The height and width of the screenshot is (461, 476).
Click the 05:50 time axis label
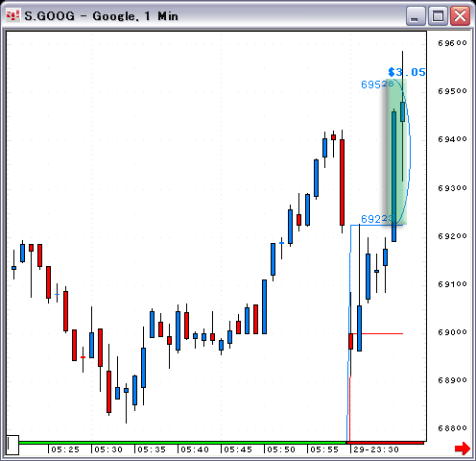coord(281,449)
